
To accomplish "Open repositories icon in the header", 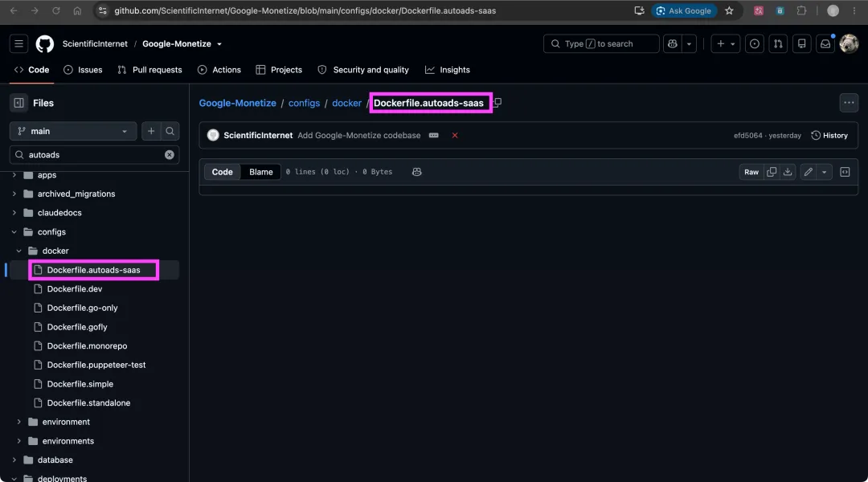I will click(x=801, y=43).
